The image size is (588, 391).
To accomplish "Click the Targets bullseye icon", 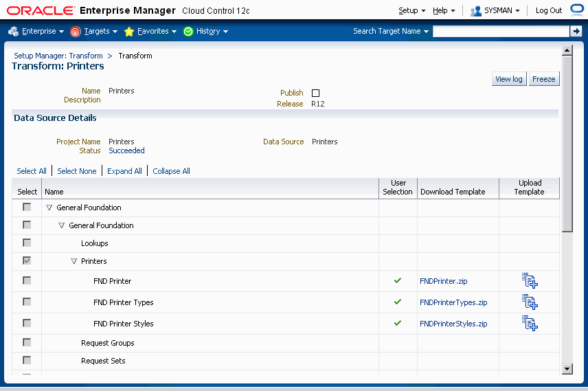I will click(76, 32).
